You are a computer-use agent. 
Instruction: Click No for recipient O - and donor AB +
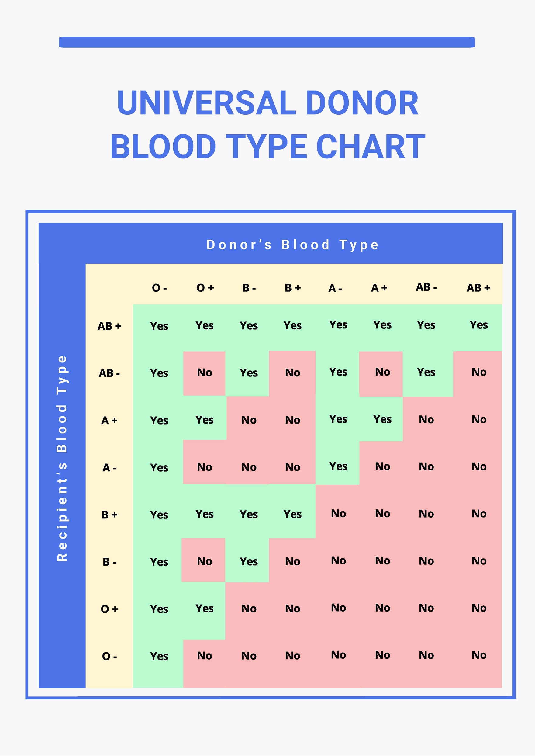point(479,655)
